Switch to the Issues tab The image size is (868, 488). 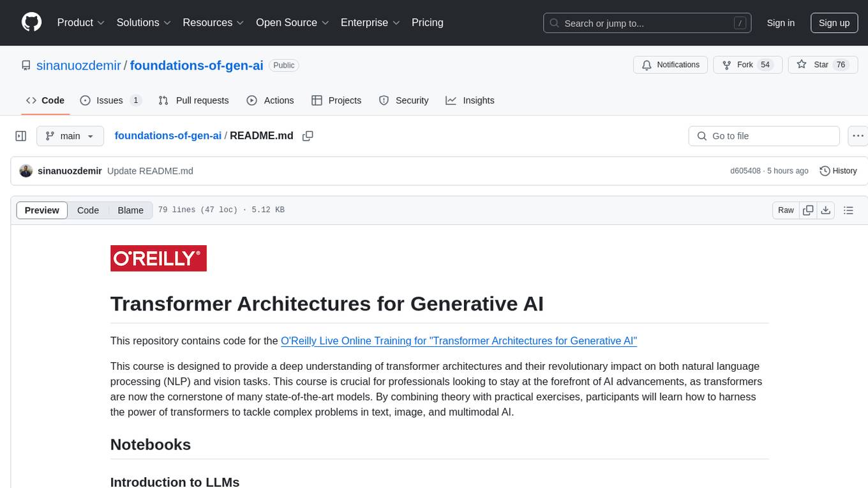click(x=110, y=100)
